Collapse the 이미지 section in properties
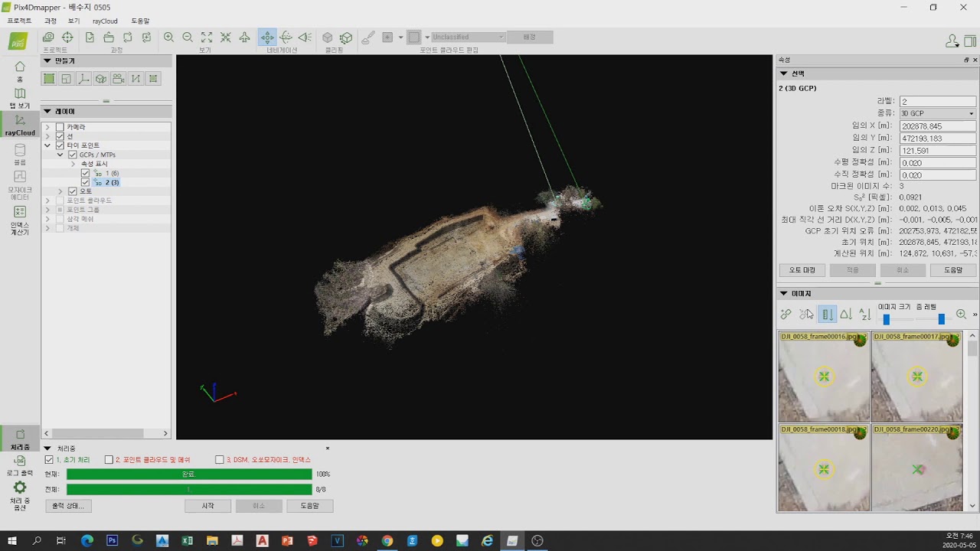The height and width of the screenshot is (551, 980). click(783, 293)
